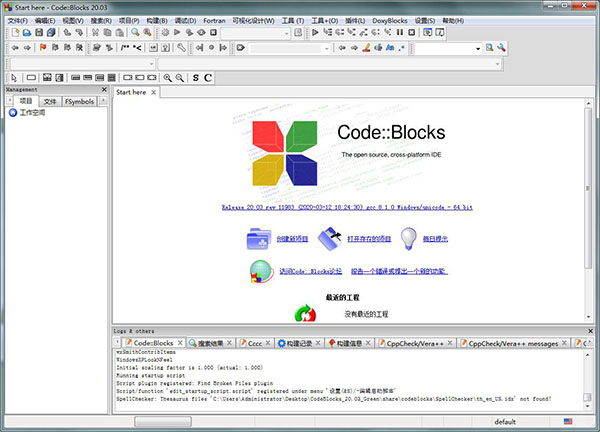Screen dimensions: 600x432
Task: Click the DoxyBlocks line comment icon
Action: (137, 48)
